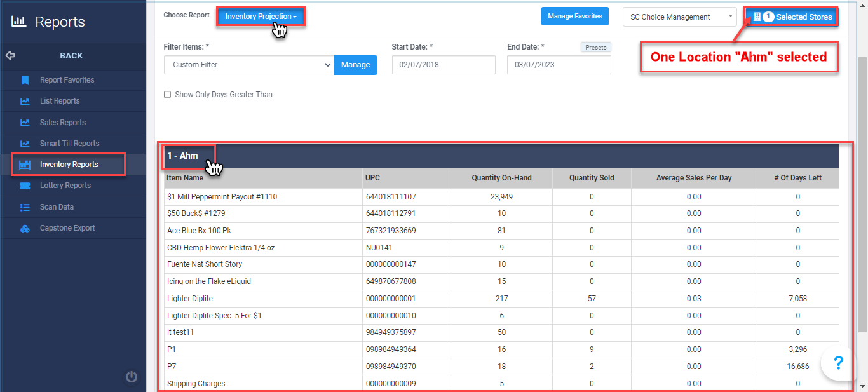Enable Show Only Days Greater Than checkbox

(168, 95)
